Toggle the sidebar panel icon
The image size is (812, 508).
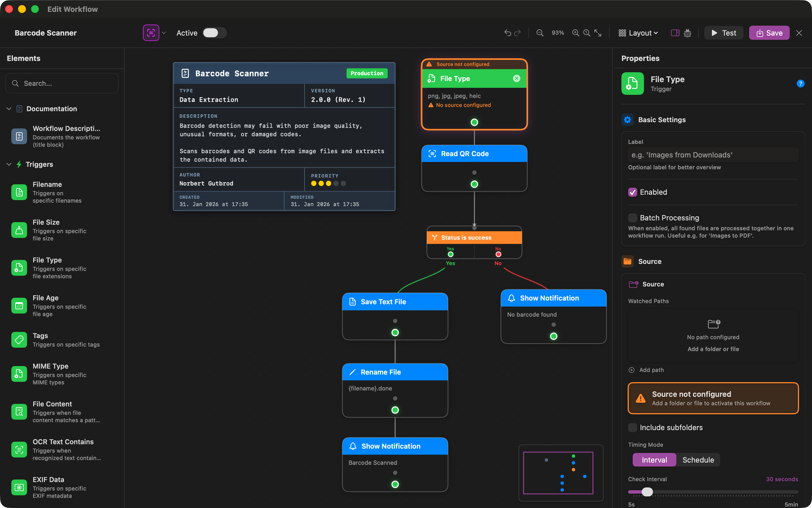675,33
